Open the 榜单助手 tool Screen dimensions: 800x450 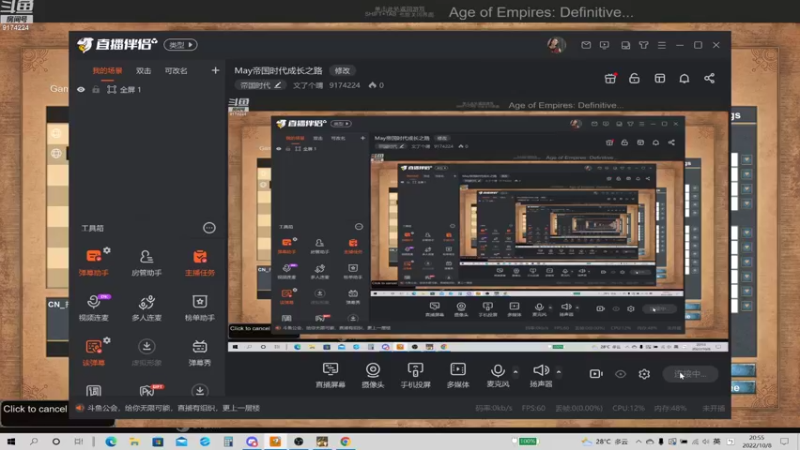tap(199, 307)
